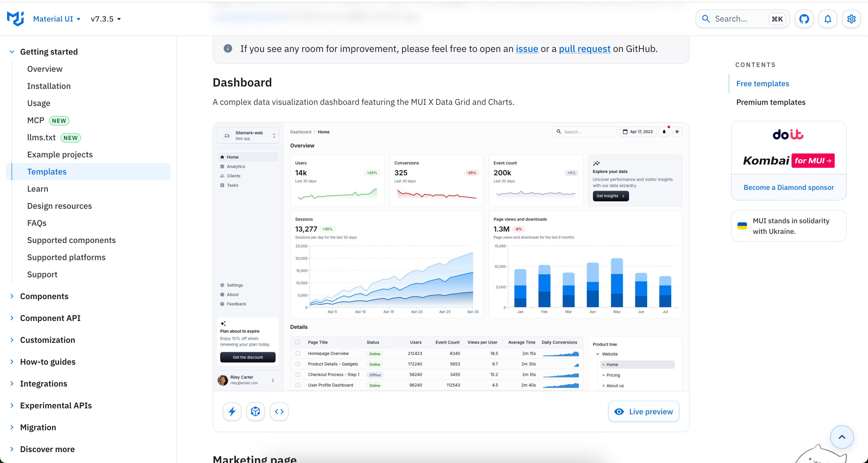Click the source code brackets icon
The height and width of the screenshot is (463, 868).
pos(279,411)
